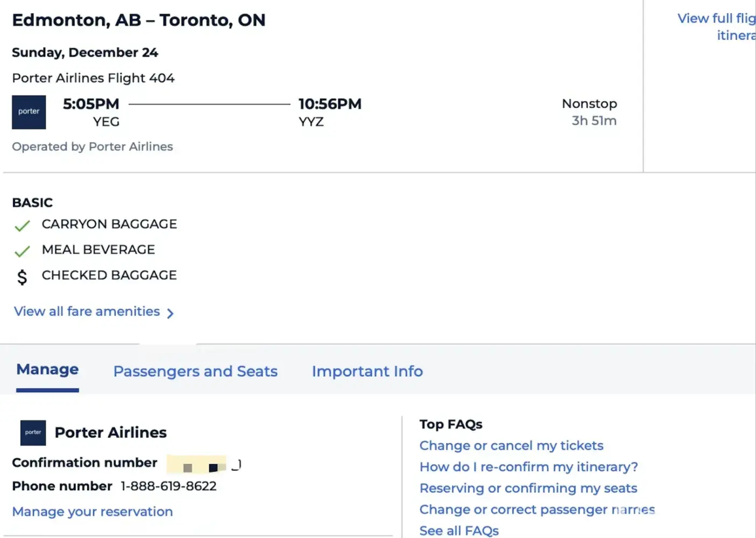Click See all FAQs link
This screenshot has width=756, height=538.
pyautogui.click(x=459, y=530)
